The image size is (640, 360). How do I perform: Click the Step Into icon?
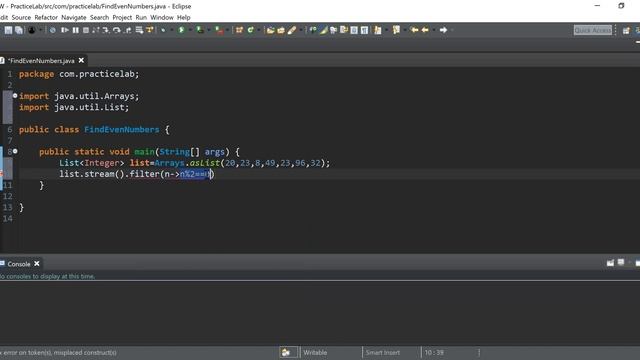tap(106, 30)
